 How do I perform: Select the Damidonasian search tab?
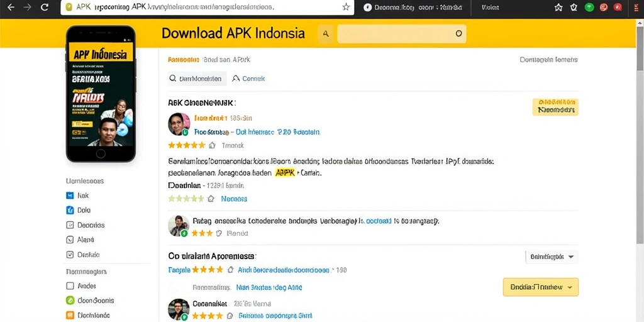[x=197, y=79]
